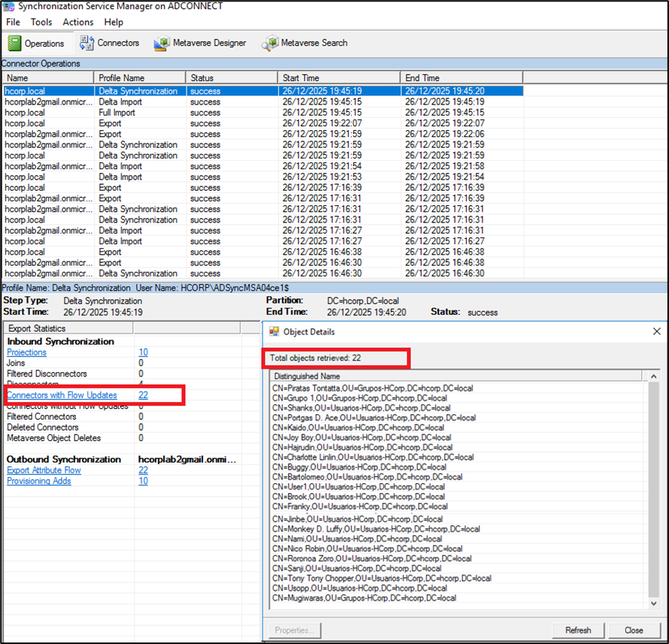669x644 pixels.
Task: Open the Metaverse Designer icon
Action: click(162, 44)
